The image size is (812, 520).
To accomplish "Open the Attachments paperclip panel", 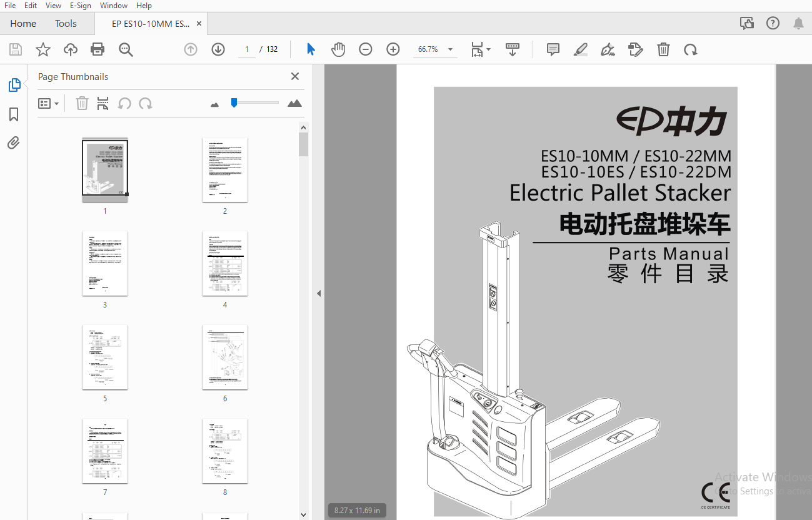I will [x=14, y=143].
